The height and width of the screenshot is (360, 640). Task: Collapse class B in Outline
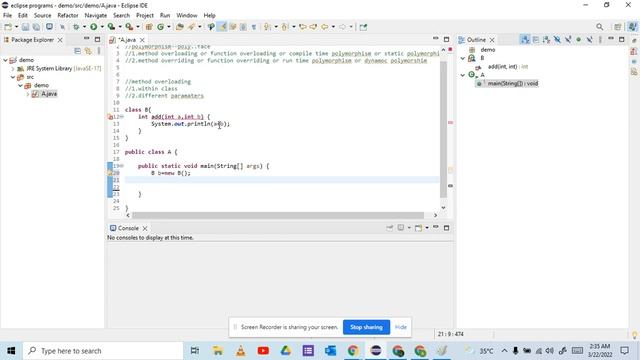(463, 58)
